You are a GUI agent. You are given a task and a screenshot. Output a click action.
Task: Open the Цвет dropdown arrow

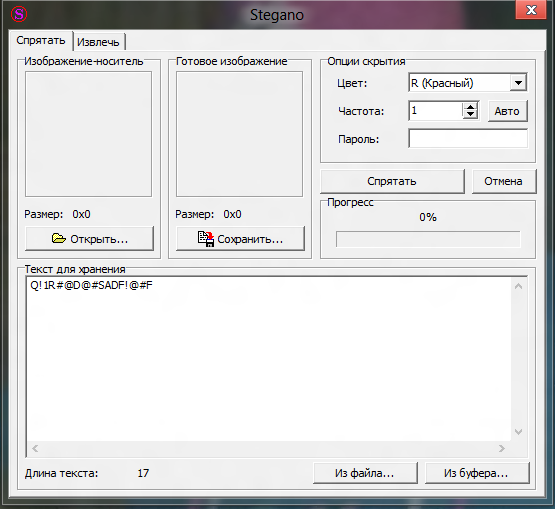tap(518, 83)
